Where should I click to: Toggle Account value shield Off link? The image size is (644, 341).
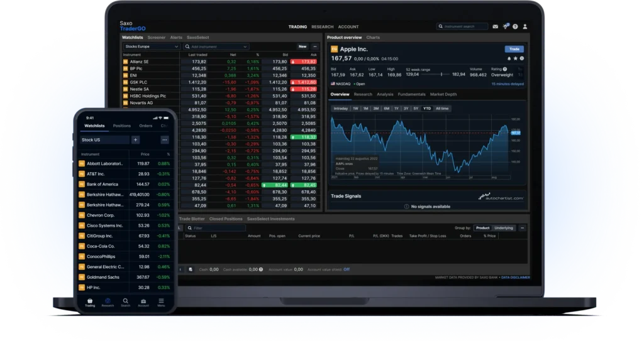tap(347, 269)
